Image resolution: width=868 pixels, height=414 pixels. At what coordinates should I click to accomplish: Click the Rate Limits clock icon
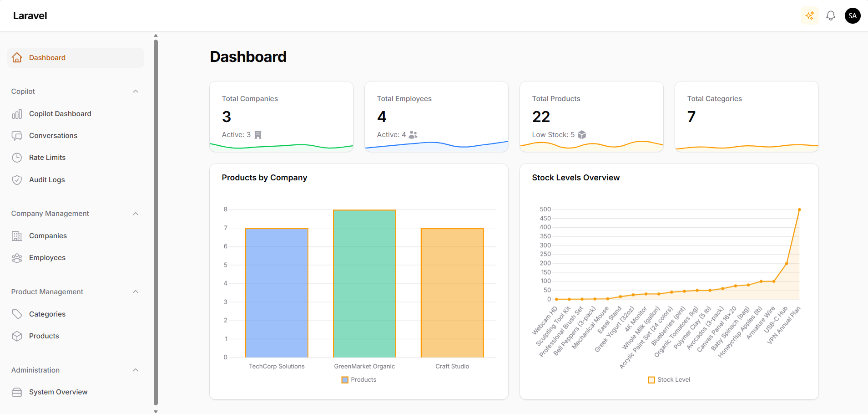(17, 158)
